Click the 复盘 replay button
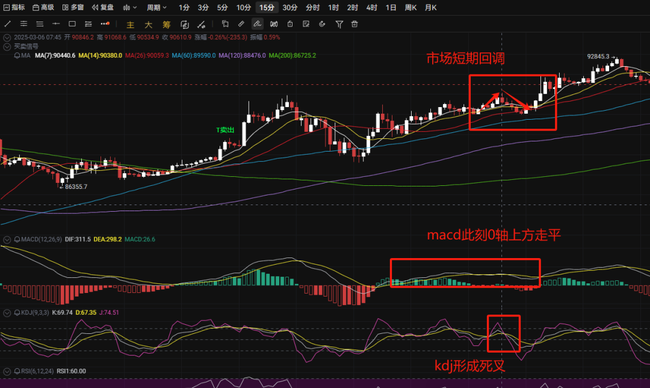The width and height of the screenshot is (650, 388). tap(103, 7)
